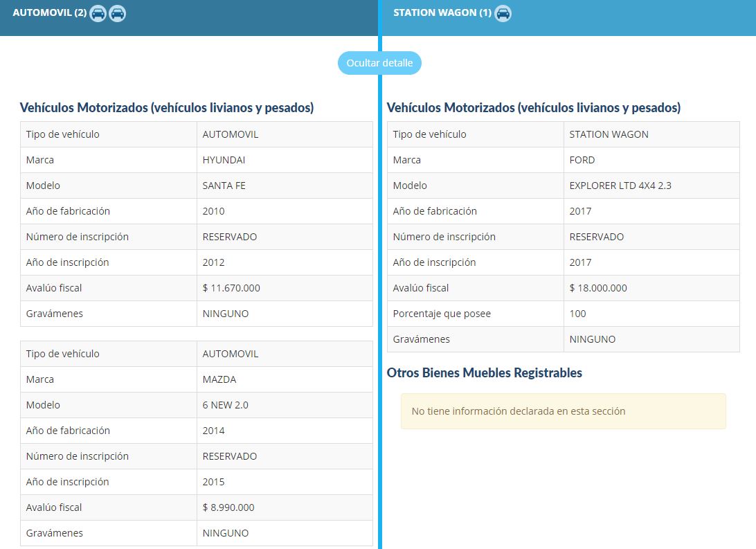Viewport: 756px width, 549px height.
Task: Click NINGUNO in the Hyundai Gravámenes row
Action: pos(225,314)
